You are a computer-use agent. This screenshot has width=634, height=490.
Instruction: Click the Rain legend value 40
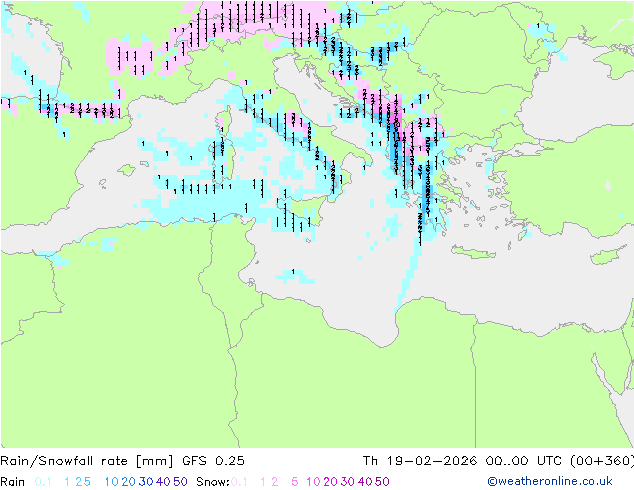163,482
